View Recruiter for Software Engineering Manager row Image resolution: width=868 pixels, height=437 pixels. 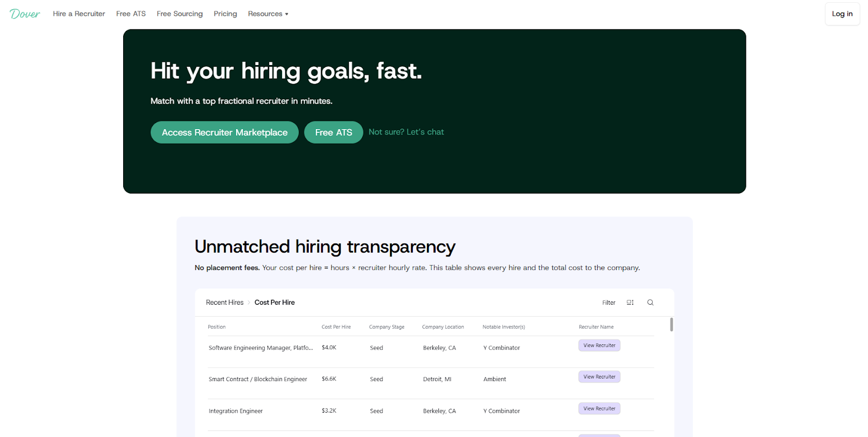pos(599,345)
